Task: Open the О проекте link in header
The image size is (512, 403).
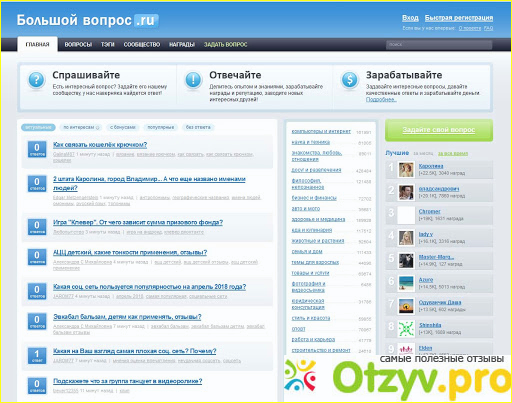Action: click(x=470, y=28)
